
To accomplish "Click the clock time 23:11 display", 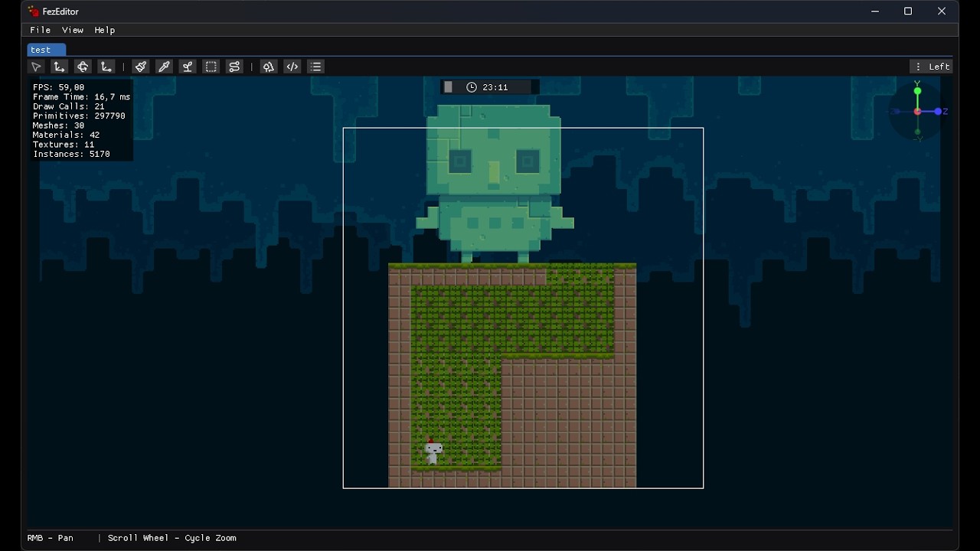I will [x=487, y=87].
